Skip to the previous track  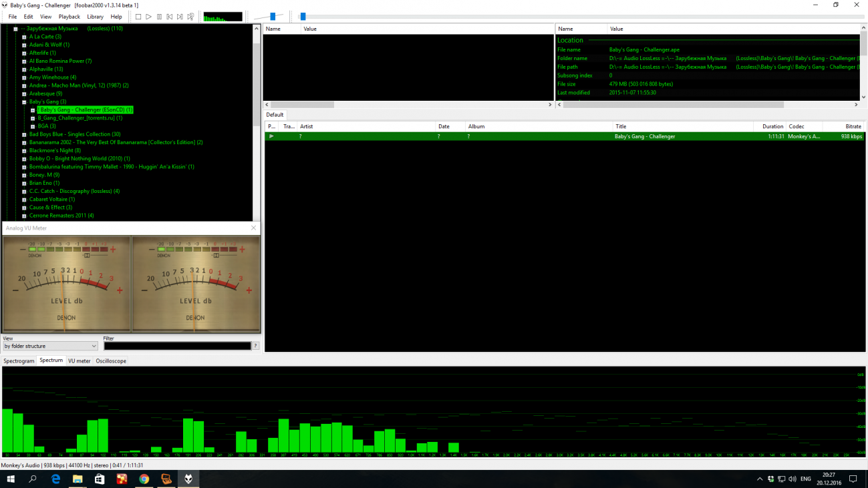[170, 17]
